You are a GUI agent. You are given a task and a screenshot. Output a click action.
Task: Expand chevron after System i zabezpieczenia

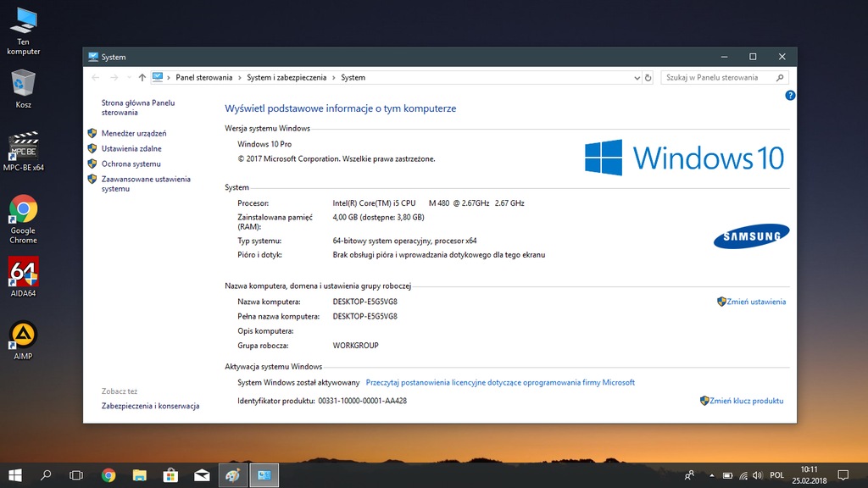[334, 77]
